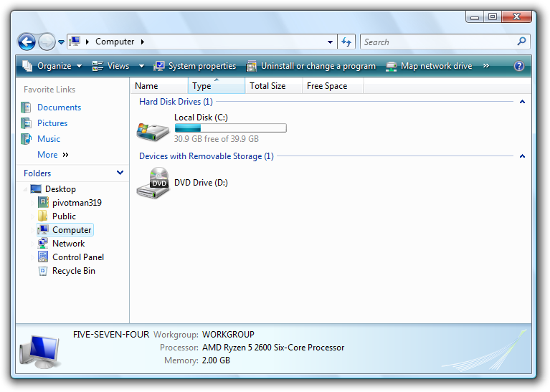550x392 pixels.
Task: Click the Refresh button
Action: (346, 42)
